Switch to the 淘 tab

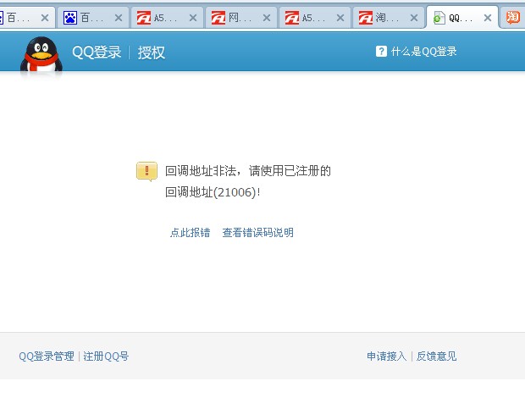click(x=388, y=18)
